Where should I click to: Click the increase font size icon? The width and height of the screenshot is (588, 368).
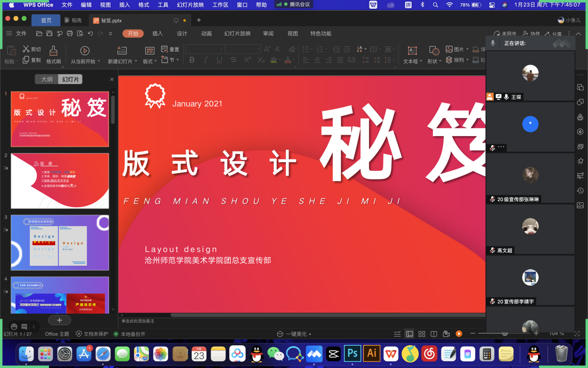[267, 49]
